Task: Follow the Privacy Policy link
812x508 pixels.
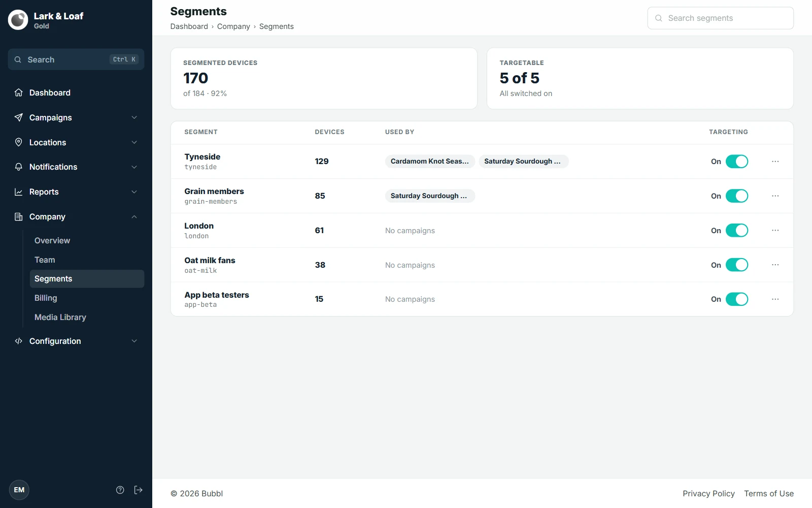Action: click(x=708, y=493)
